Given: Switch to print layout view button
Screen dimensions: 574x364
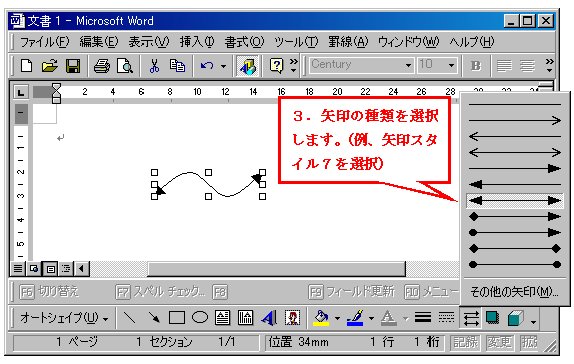Looking at the screenshot, I should click(50, 269).
